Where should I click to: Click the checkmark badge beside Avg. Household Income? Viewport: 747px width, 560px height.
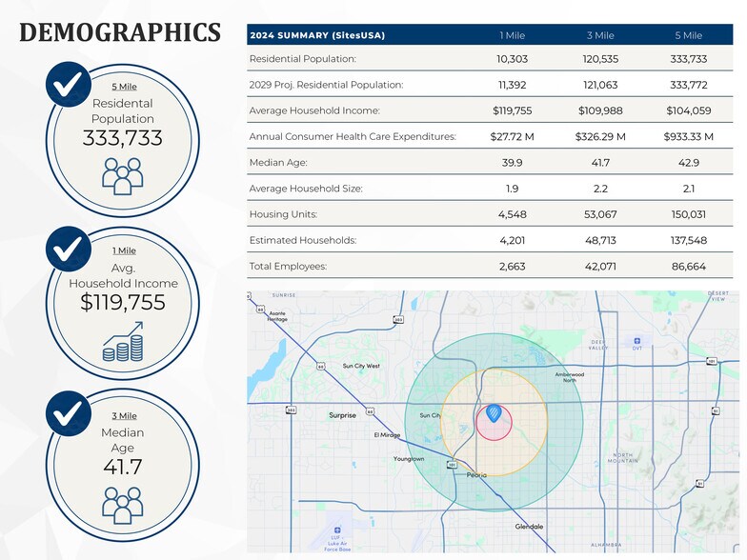click(68, 249)
